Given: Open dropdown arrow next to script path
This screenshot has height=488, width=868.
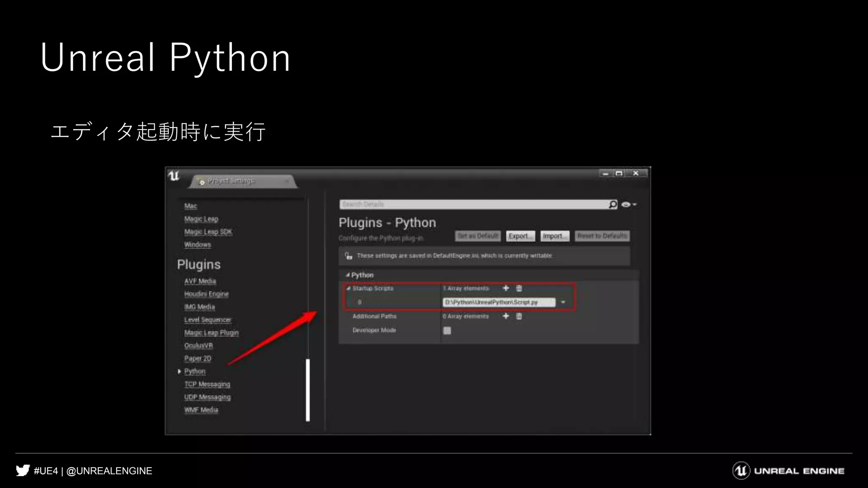Looking at the screenshot, I should pos(563,302).
